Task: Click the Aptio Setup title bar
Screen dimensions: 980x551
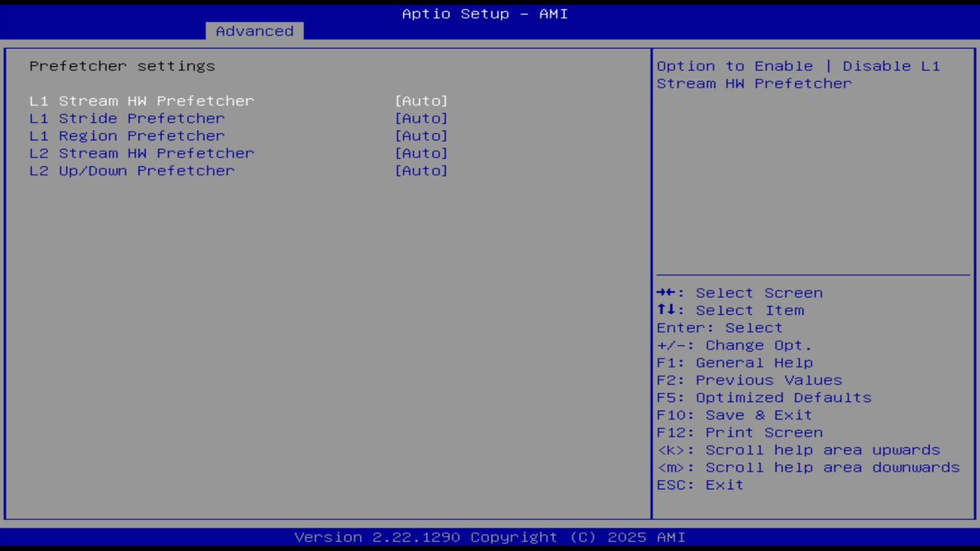Action: pyautogui.click(x=485, y=13)
